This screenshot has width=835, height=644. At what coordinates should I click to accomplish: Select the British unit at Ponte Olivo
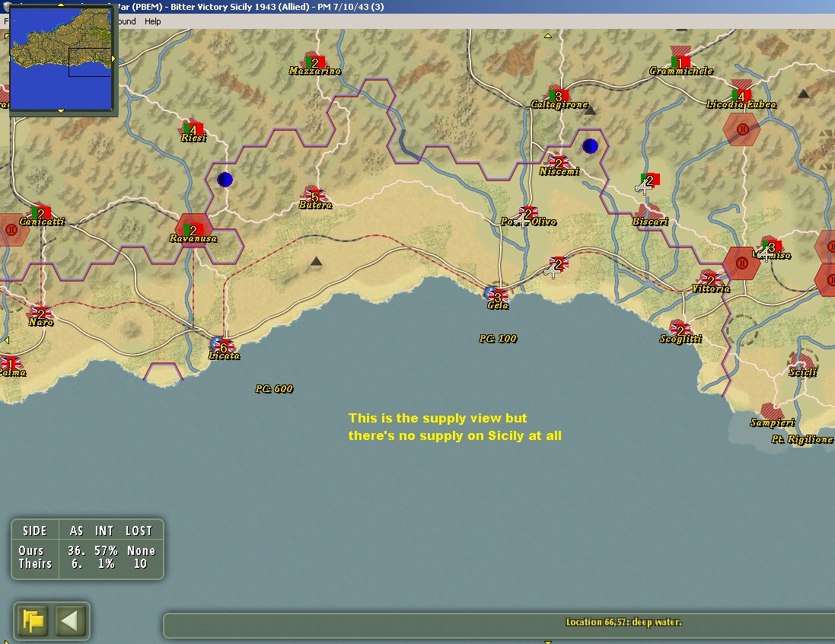[527, 213]
